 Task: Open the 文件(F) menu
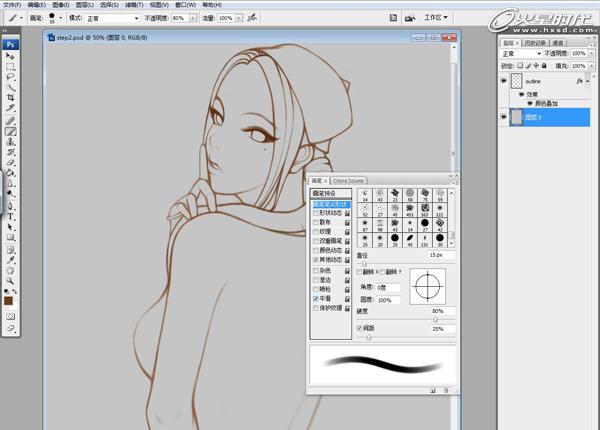point(12,5)
